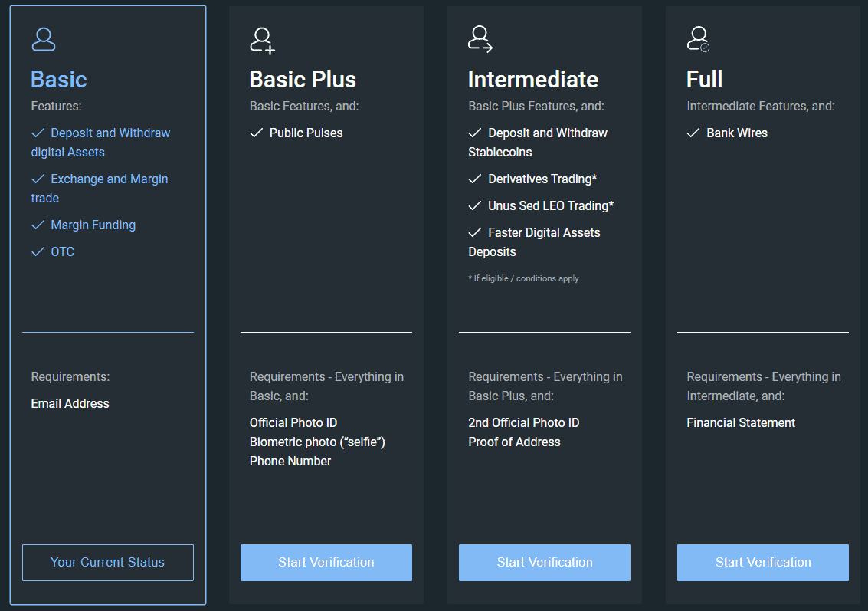Viewport: 868px width, 611px height.
Task: Click the Basic tier user icon
Action: point(44,39)
